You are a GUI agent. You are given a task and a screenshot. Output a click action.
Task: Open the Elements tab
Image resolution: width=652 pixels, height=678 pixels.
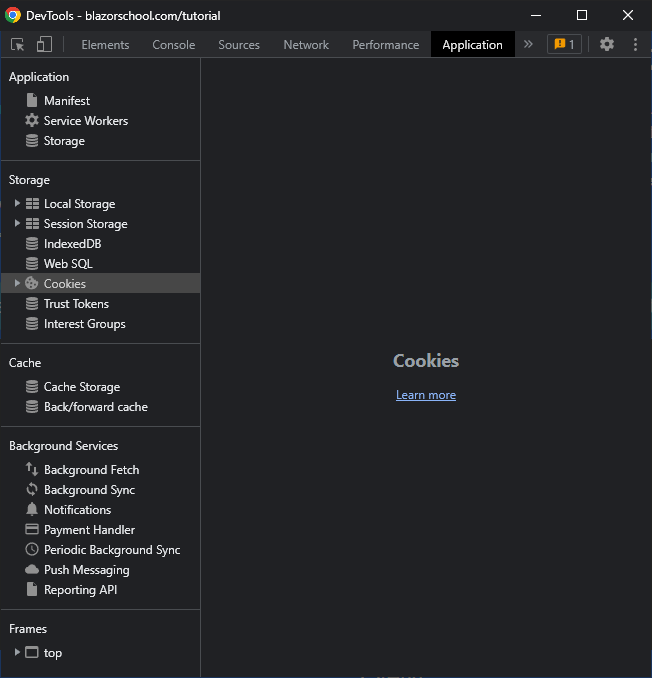[105, 45]
